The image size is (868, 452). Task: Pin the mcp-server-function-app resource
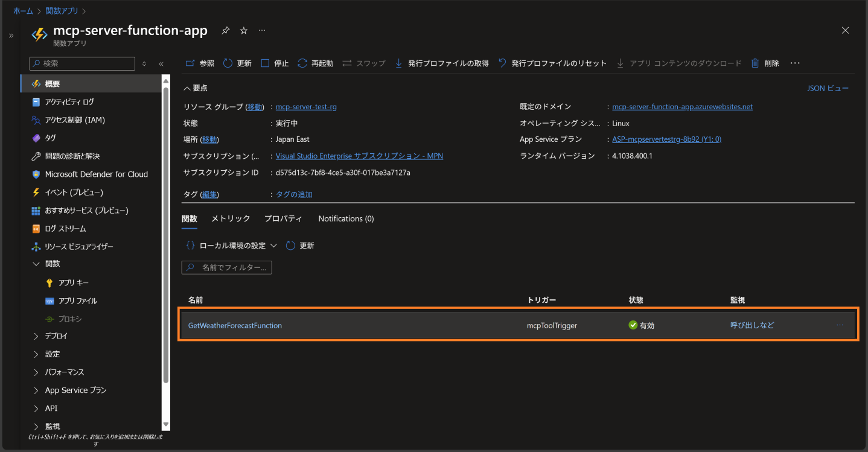click(225, 30)
